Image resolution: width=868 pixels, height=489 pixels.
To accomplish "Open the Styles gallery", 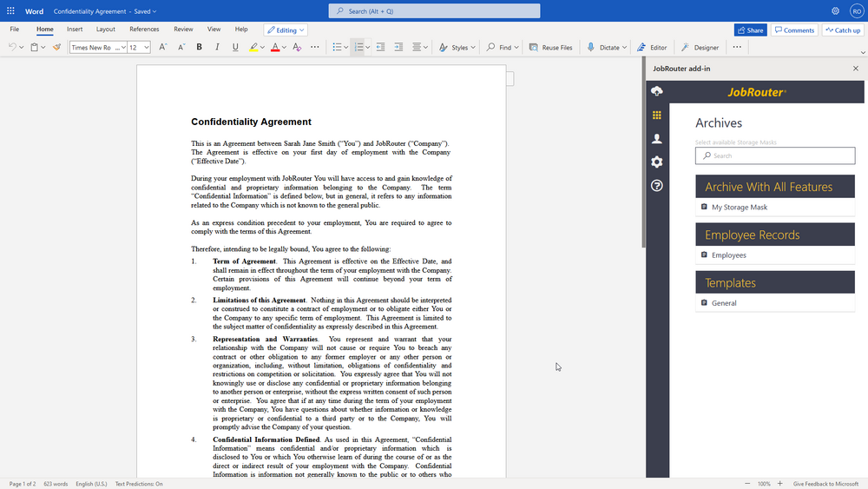I will [x=457, y=47].
